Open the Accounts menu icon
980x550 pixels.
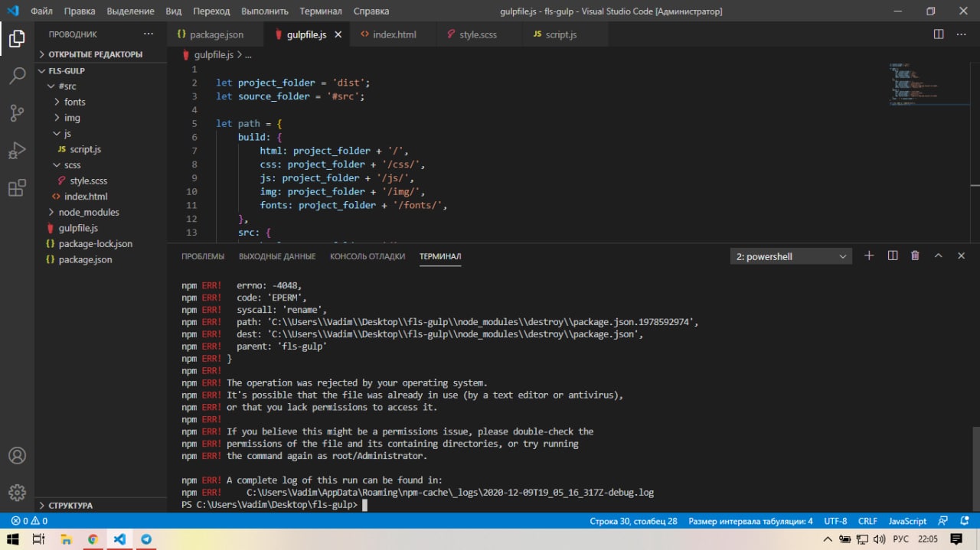17,455
